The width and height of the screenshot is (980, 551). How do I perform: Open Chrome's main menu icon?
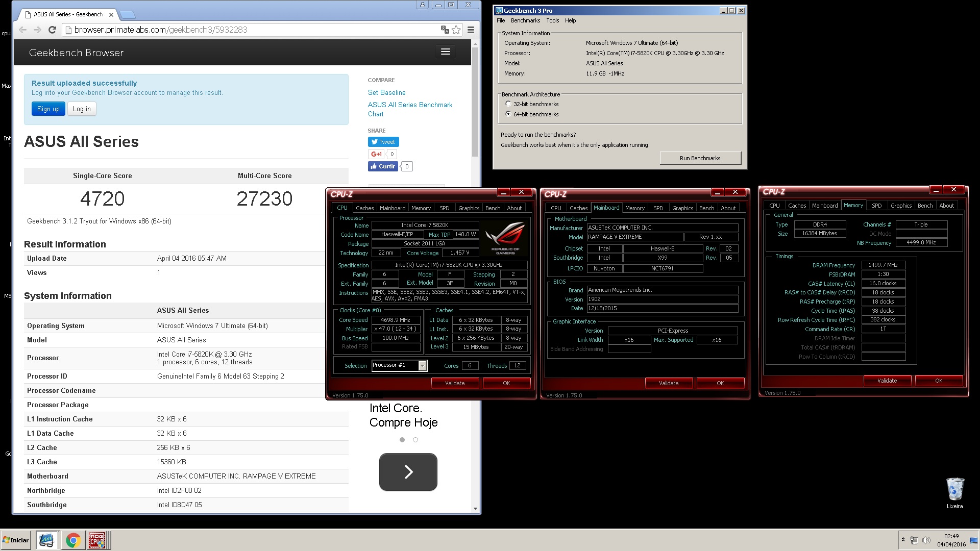coord(471,30)
